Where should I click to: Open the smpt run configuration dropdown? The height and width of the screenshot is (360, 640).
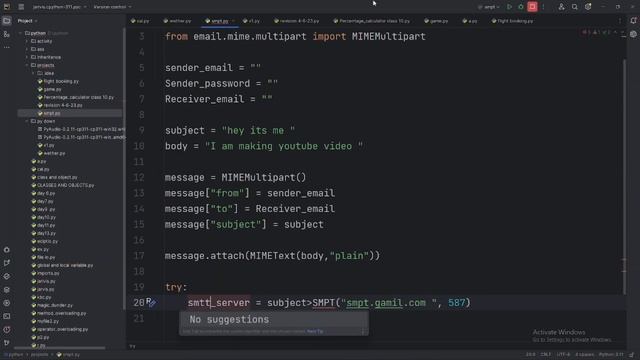(489, 7)
